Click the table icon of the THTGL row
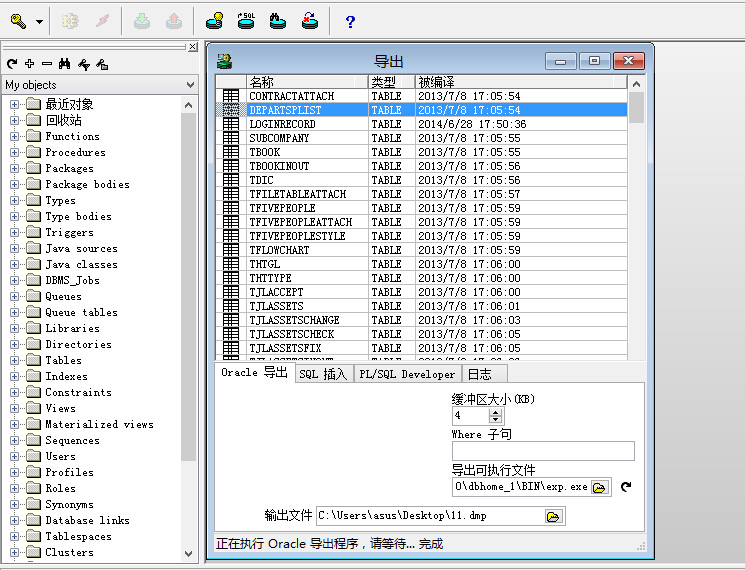 click(231, 264)
